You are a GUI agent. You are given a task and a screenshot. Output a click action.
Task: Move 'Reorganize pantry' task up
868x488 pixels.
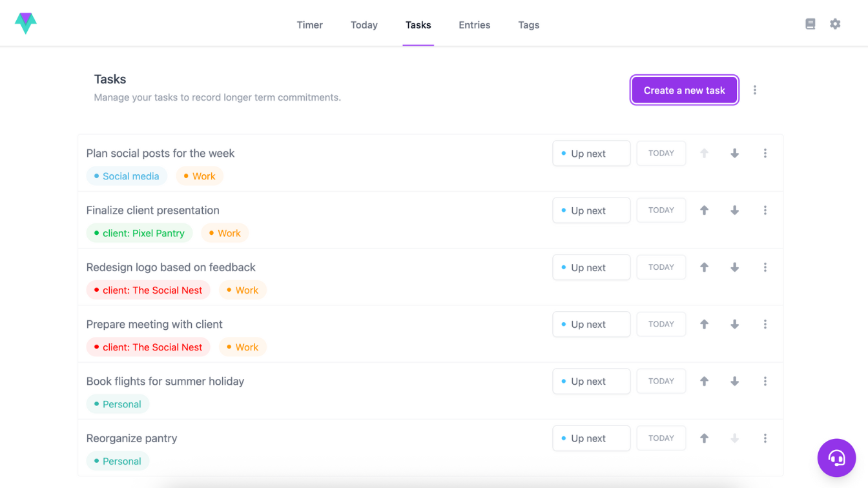pos(704,438)
